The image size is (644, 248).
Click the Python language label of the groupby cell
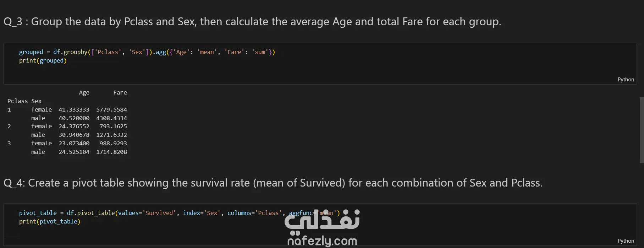[x=626, y=80]
